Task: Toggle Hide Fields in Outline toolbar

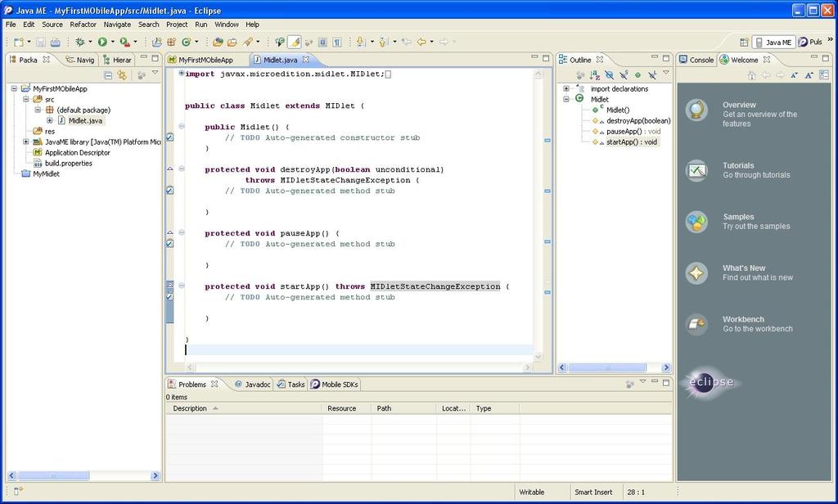Action: point(609,75)
